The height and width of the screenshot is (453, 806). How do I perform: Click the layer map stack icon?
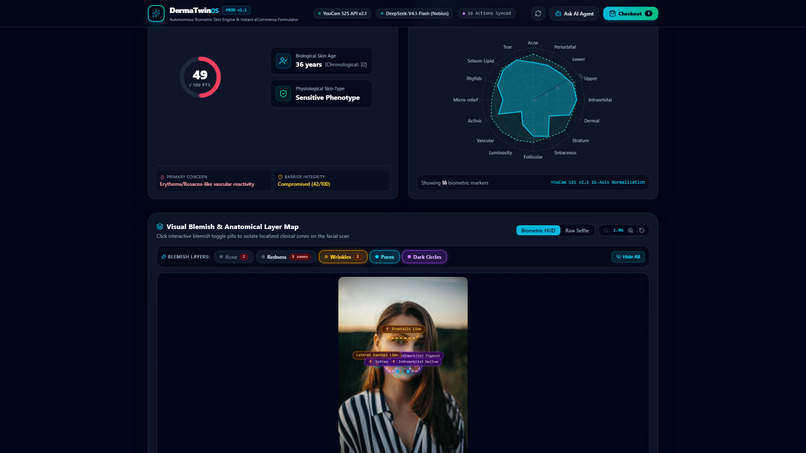click(160, 226)
